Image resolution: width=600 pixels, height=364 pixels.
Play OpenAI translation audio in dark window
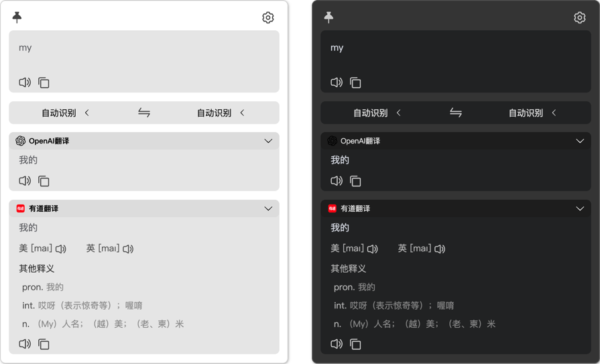point(337,181)
